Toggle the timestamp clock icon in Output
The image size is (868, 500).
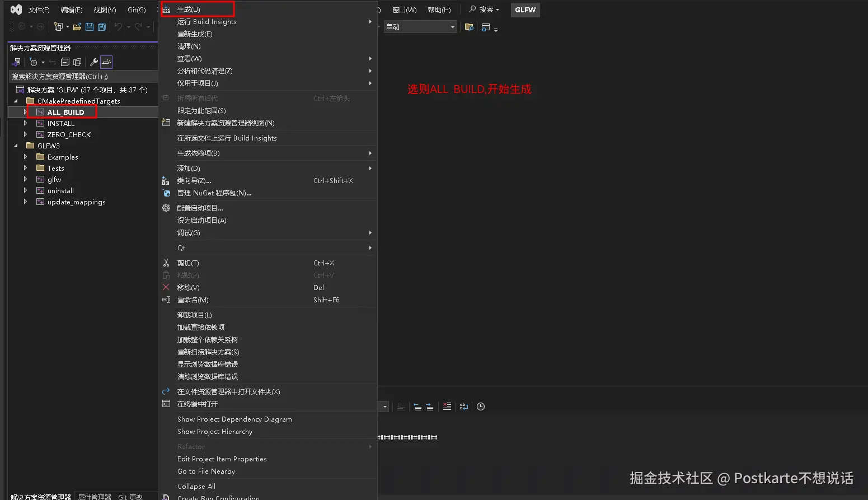pos(481,406)
